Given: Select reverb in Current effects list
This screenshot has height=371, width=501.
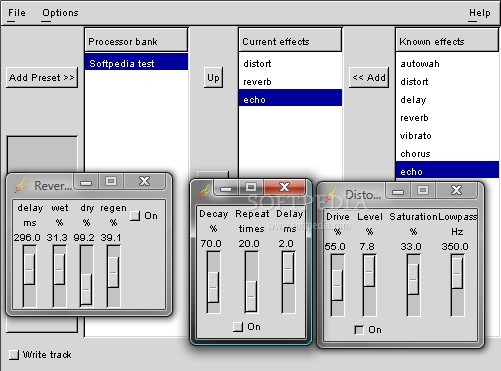Looking at the screenshot, I should (290, 82).
